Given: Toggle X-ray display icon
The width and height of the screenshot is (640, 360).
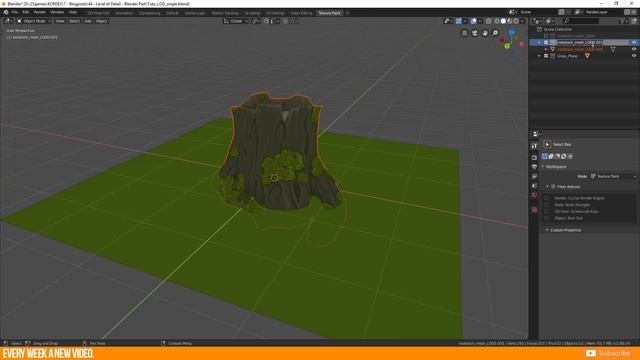Looking at the screenshot, I should pos(489,21).
